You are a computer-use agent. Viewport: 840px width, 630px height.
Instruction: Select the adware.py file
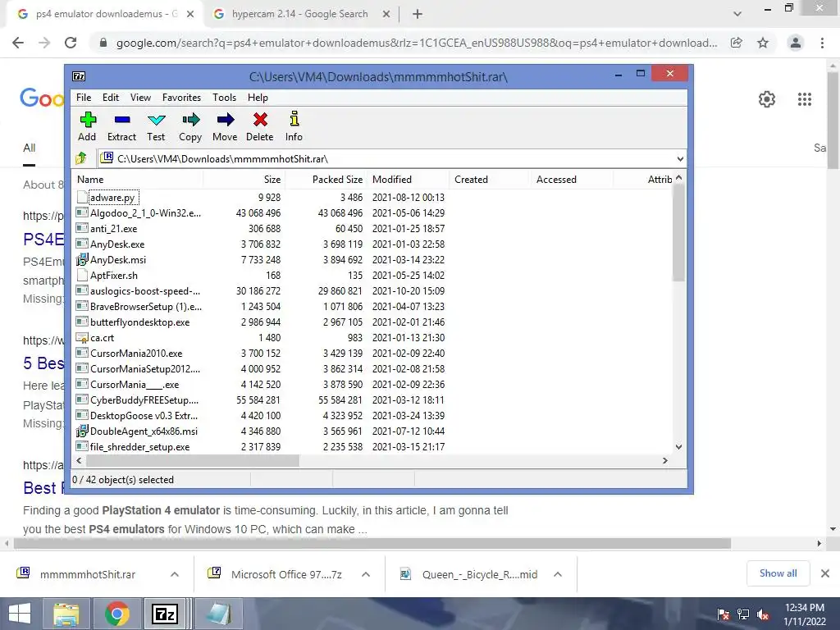click(x=112, y=198)
